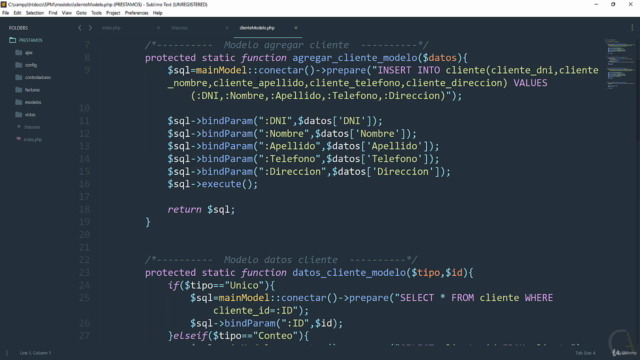Switch to the .htaccess tab
This screenshot has width=640, height=360.
[179, 28]
